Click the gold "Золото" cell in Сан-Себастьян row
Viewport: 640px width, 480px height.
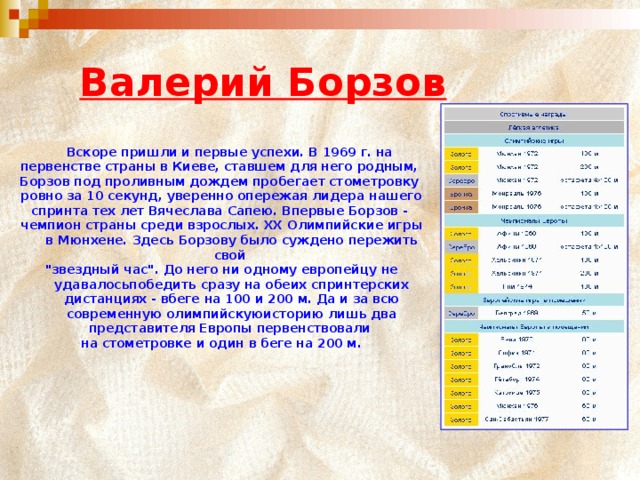click(x=461, y=420)
